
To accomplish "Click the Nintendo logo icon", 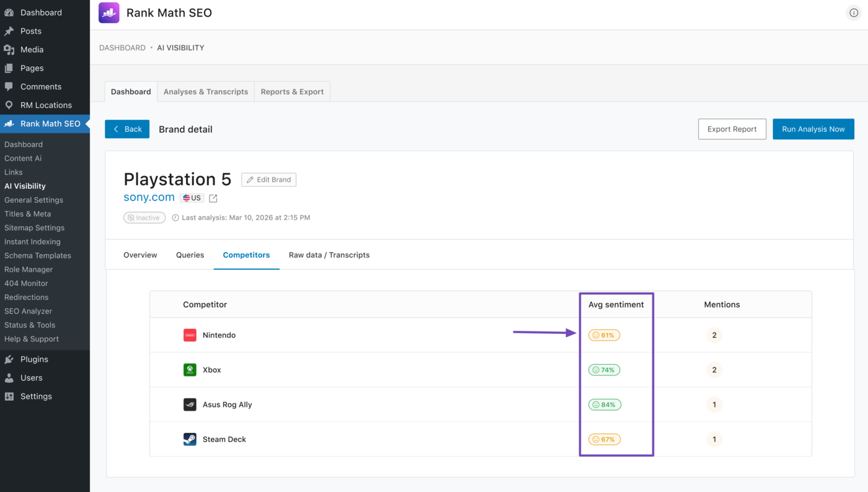I will point(190,335).
